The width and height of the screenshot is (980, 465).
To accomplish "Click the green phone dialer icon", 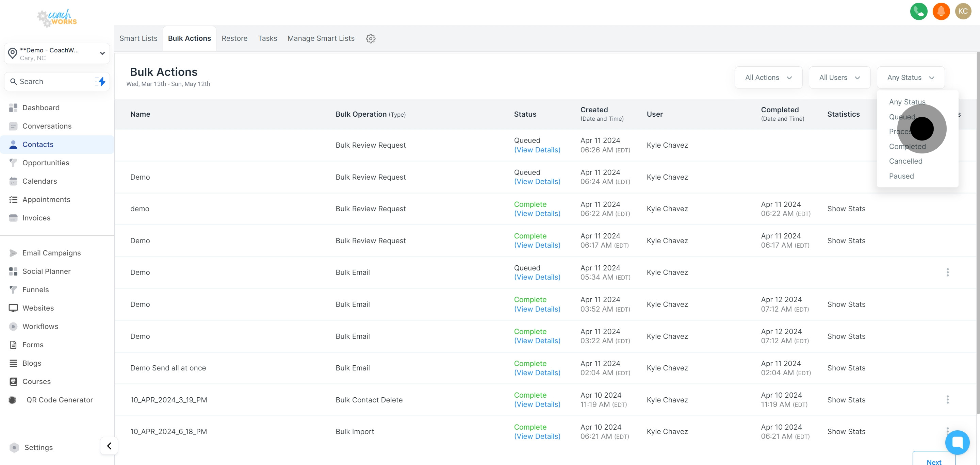I will click(918, 12).
